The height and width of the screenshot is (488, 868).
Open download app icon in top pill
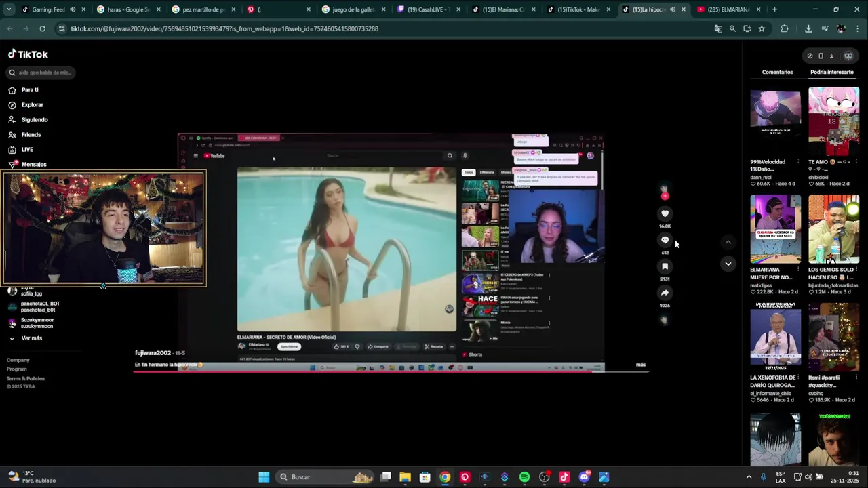[x=831, y=56]
